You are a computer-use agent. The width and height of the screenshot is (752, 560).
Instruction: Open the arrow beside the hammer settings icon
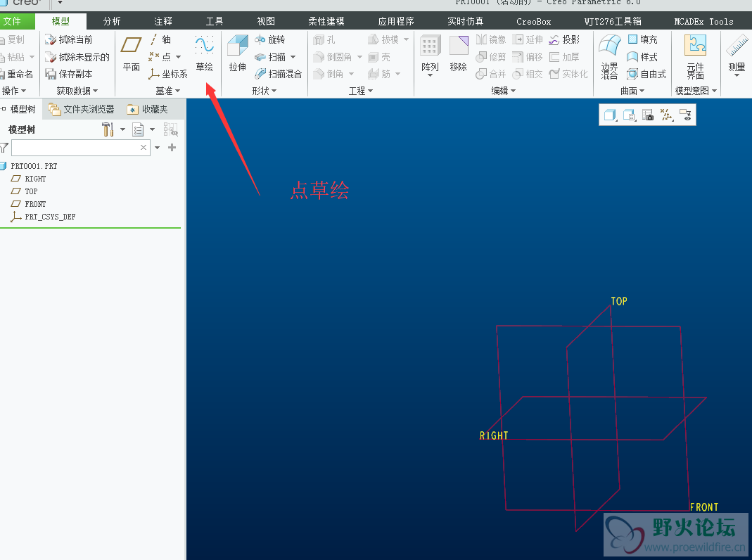[123, 129]
